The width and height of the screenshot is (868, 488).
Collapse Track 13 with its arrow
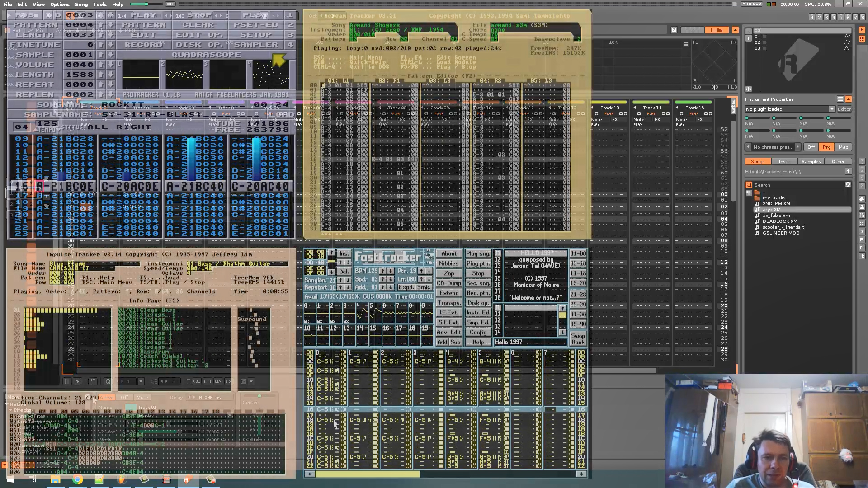(593, 108)
